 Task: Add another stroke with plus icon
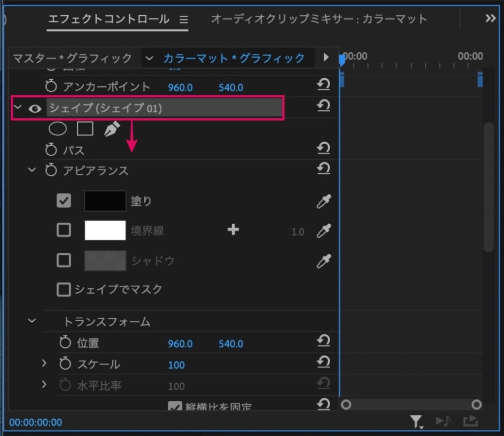click(x=233, y=230)
